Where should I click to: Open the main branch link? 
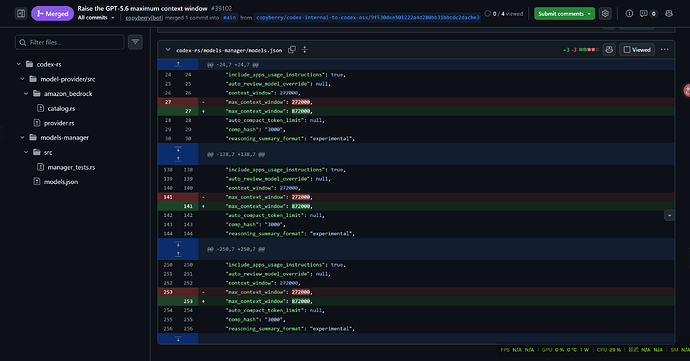(x=229, y=18)
